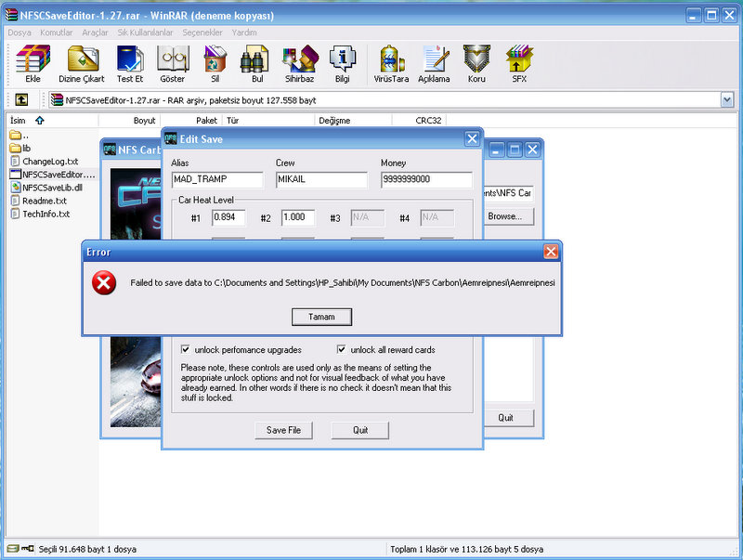Click the status bar disk icon
This screenshot has width=743, height=560.
tap(13, 549)
